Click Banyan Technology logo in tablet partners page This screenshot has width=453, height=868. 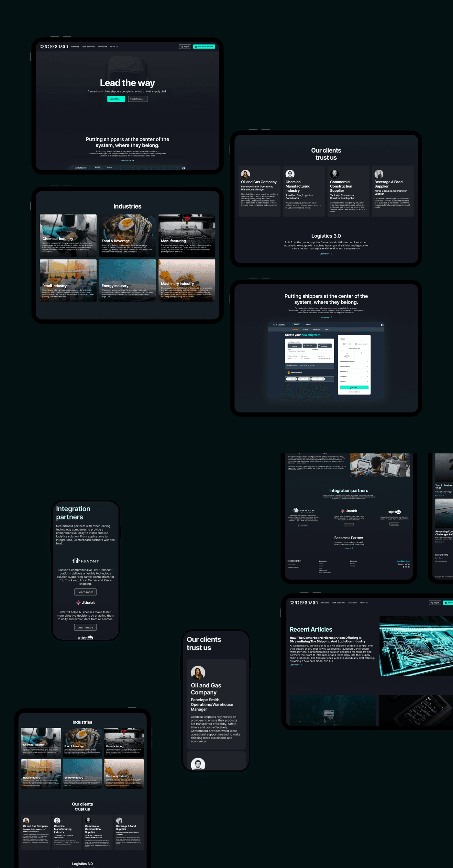(x=304, y=510)
